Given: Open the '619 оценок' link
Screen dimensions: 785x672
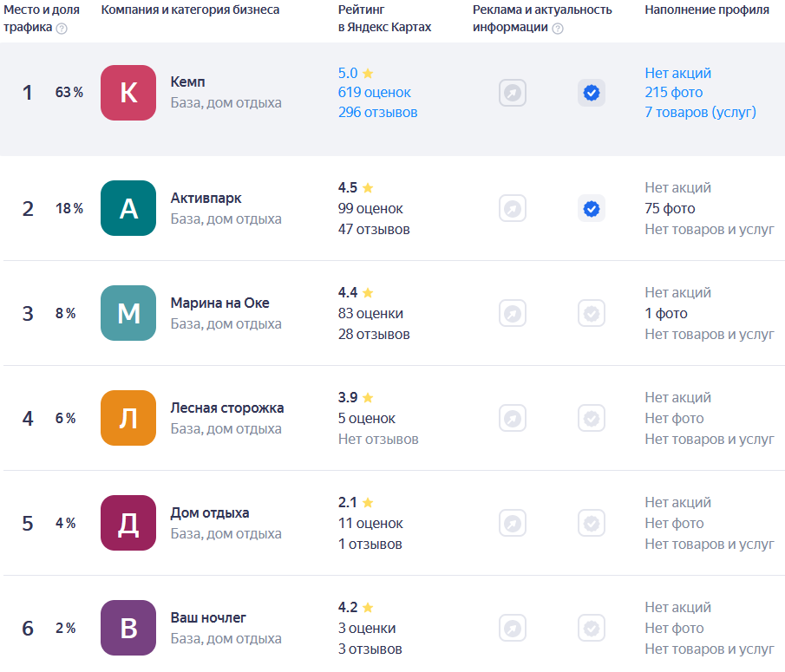Looking at the screenshot, I should click(x=375, y=93).
